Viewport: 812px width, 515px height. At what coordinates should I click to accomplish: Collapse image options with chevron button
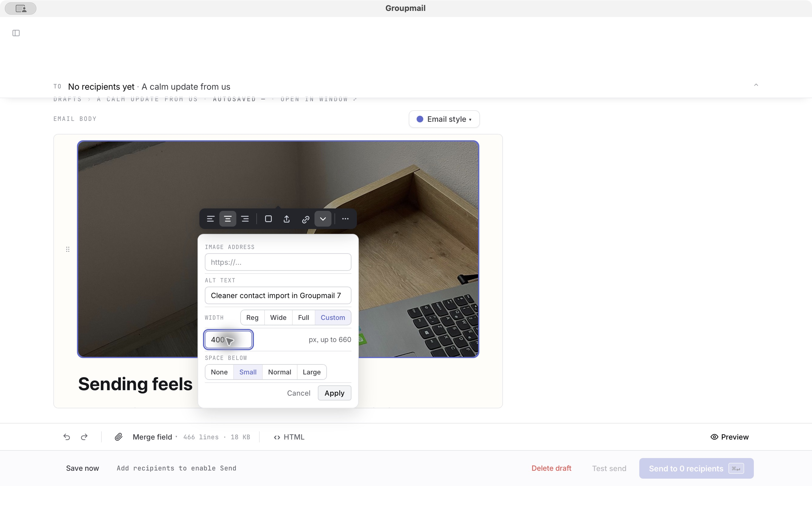[x=323, y=219]
